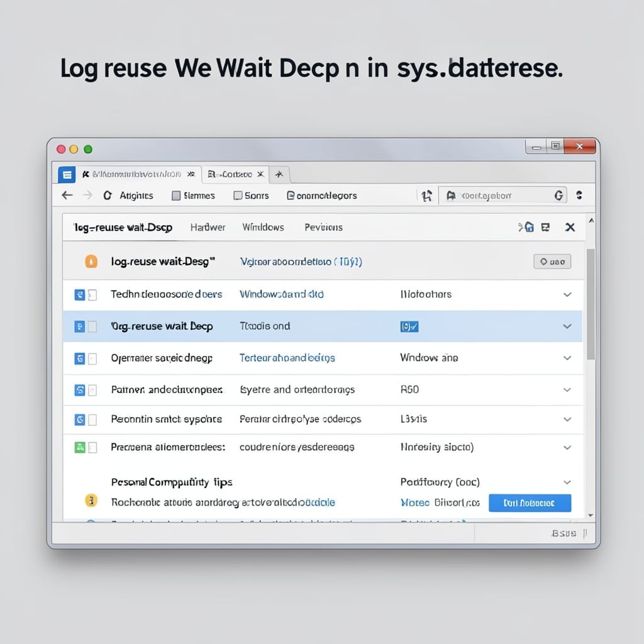Open the vertical dots browser menu
The height and width of the screenshot is (644, 644).
(x=579, y=195)
